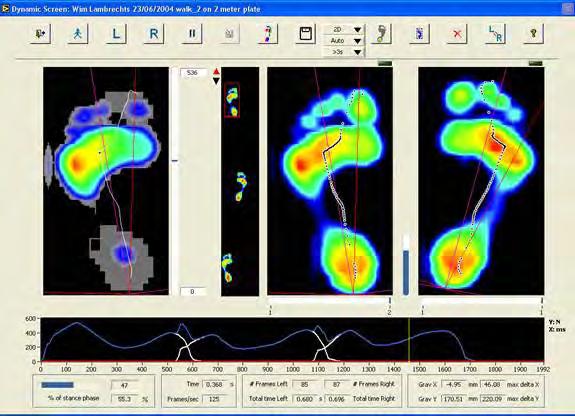This screenshot has width=575, height=416.
Task: Show right foot with R button
Action: [x=153, y=34]
